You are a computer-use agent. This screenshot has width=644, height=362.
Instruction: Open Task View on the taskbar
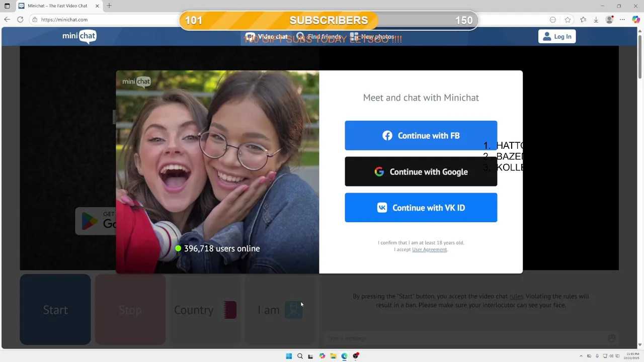click(x=311, y=356)
